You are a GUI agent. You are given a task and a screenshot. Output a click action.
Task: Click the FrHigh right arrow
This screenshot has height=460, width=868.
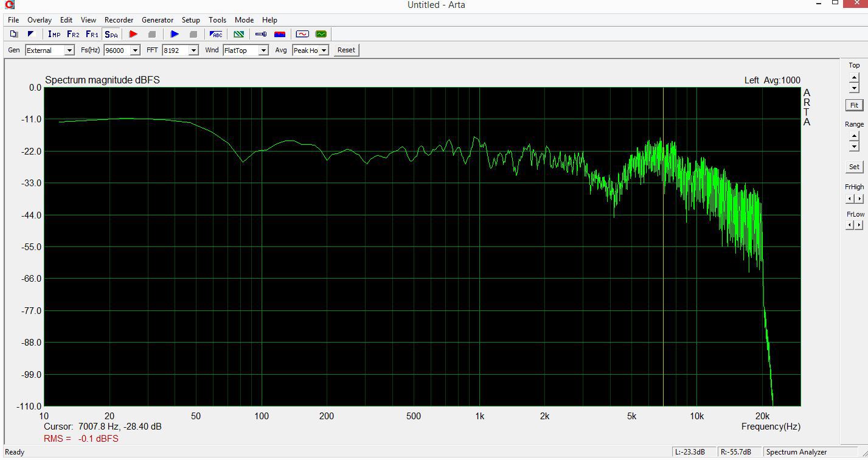859,198
